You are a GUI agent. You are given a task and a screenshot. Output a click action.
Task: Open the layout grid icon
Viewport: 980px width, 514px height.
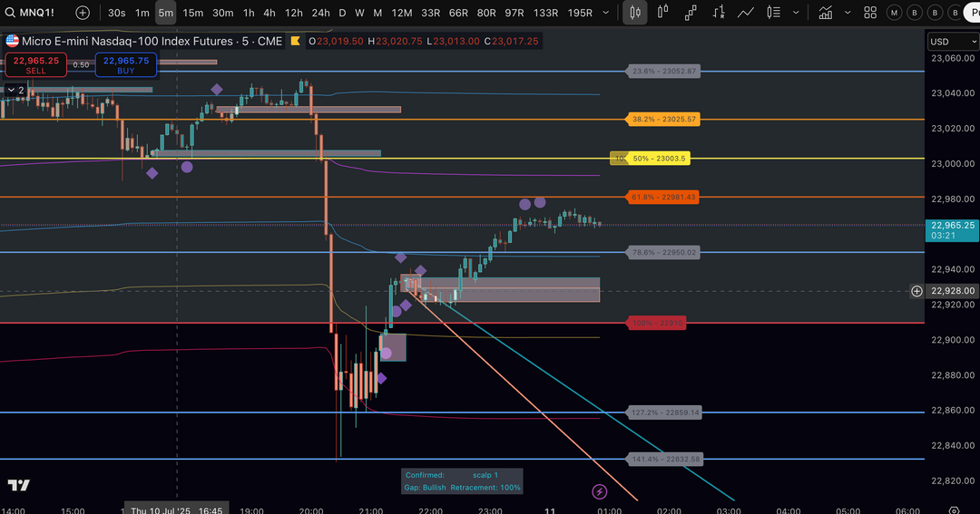[x=870, y=13]
